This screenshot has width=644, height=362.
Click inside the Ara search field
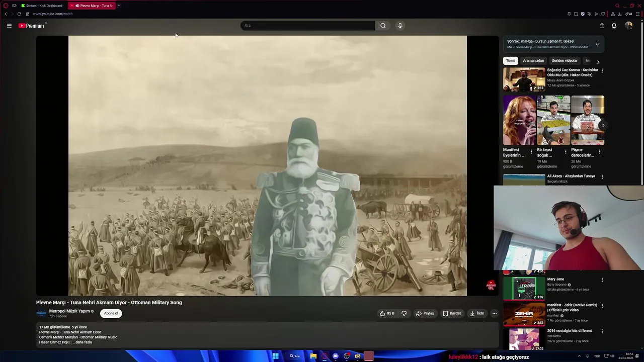coord(308,26)
